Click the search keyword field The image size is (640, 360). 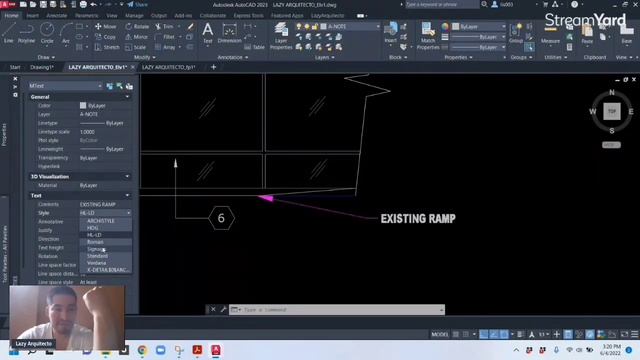[x=442, y=4]
